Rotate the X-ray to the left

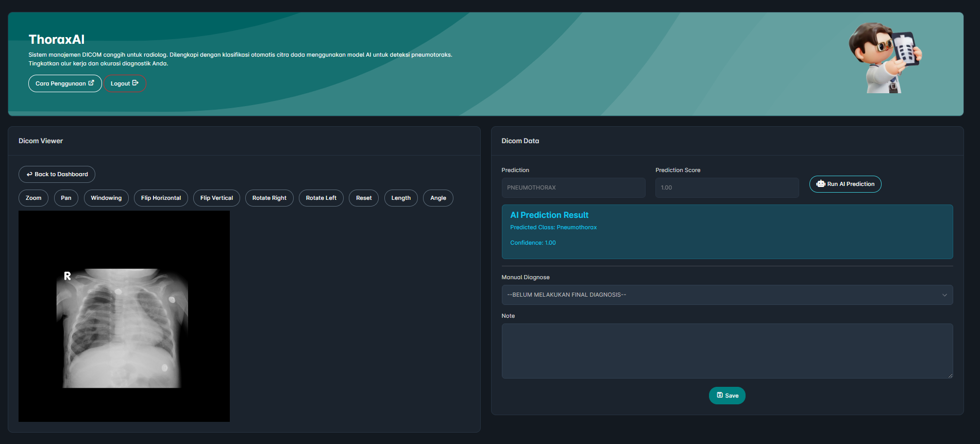click(321, 198)
